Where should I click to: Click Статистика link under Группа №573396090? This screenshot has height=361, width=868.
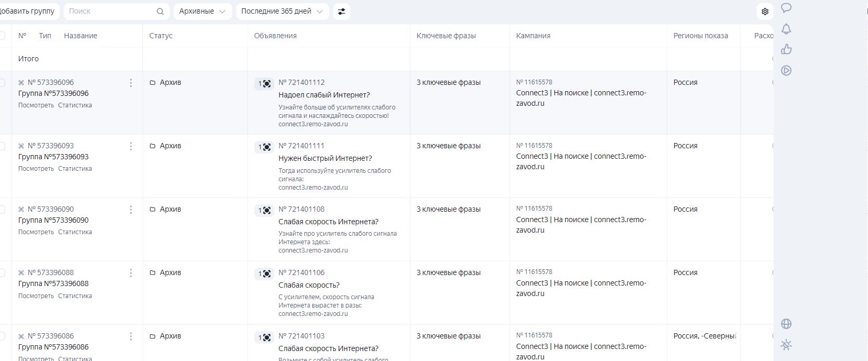tap(75, 232)
